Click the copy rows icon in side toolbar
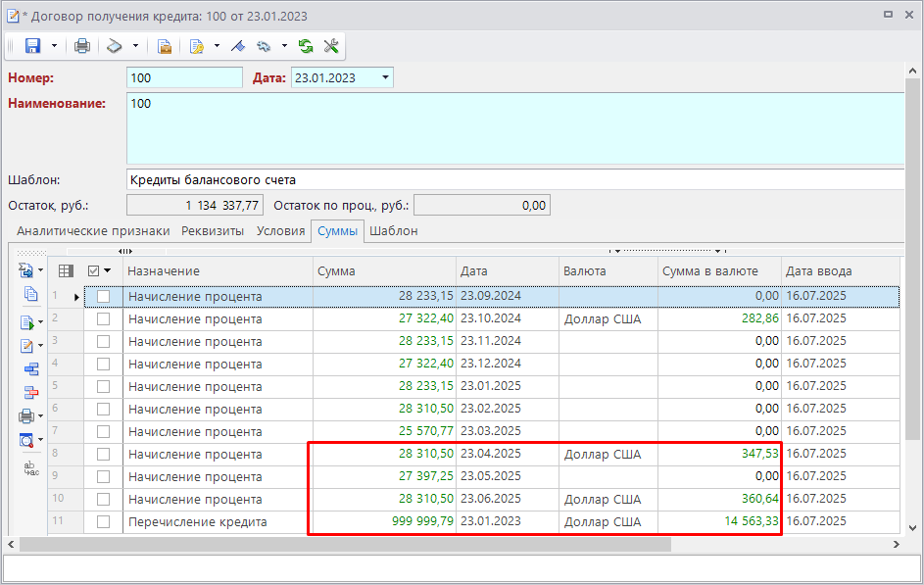Screen dimensions: 924x585 pos(30,294)
